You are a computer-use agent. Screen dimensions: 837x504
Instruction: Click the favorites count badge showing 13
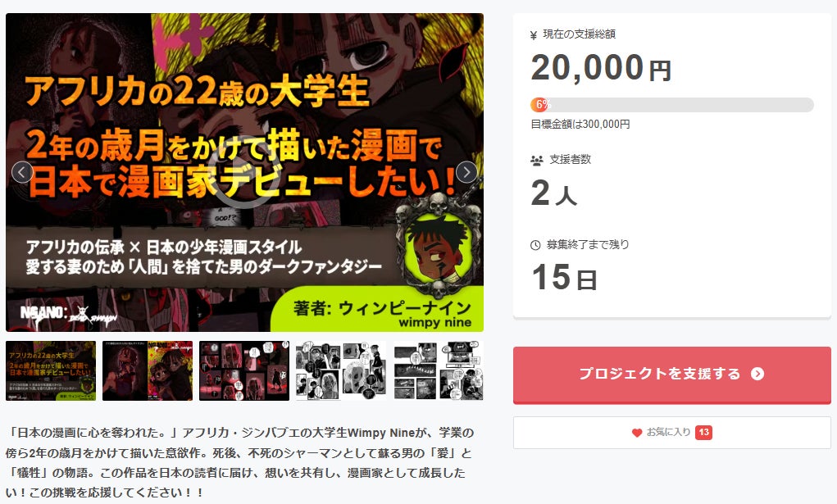(x=703, y=433)
